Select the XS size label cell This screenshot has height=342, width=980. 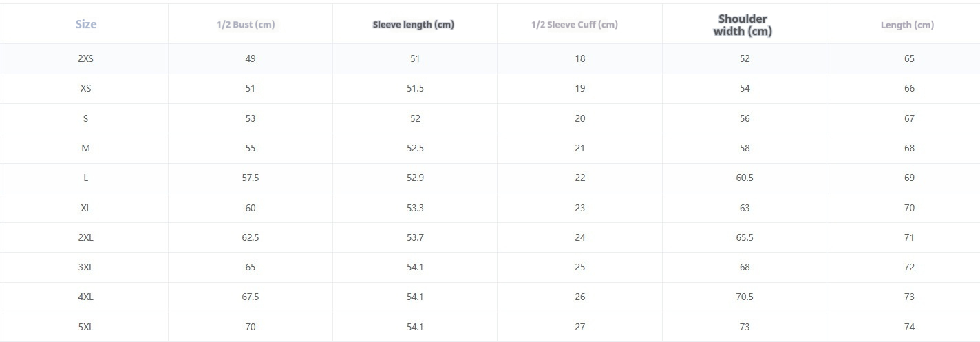[85, 88]
